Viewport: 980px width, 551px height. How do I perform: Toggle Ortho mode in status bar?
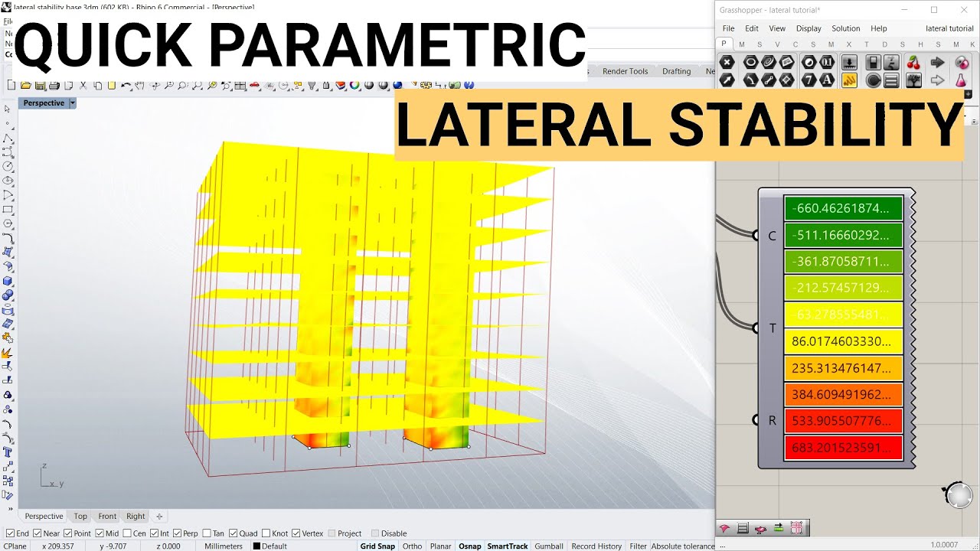coord(412,546)
